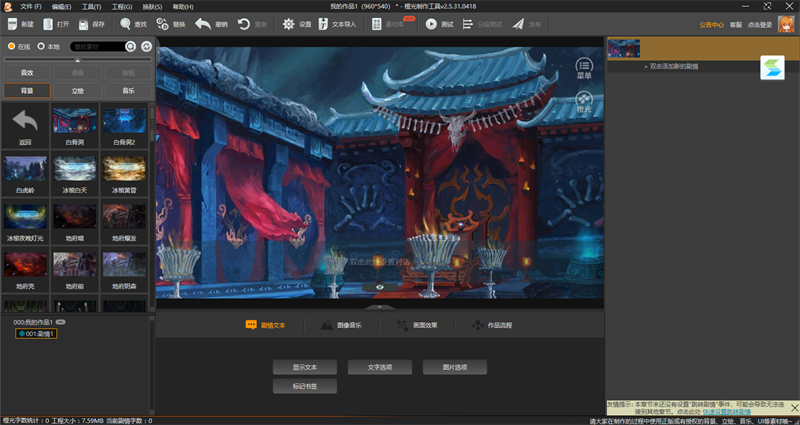
Task: Collapse the 000-我的作品1 project tree node
Action: coord(8,323)
